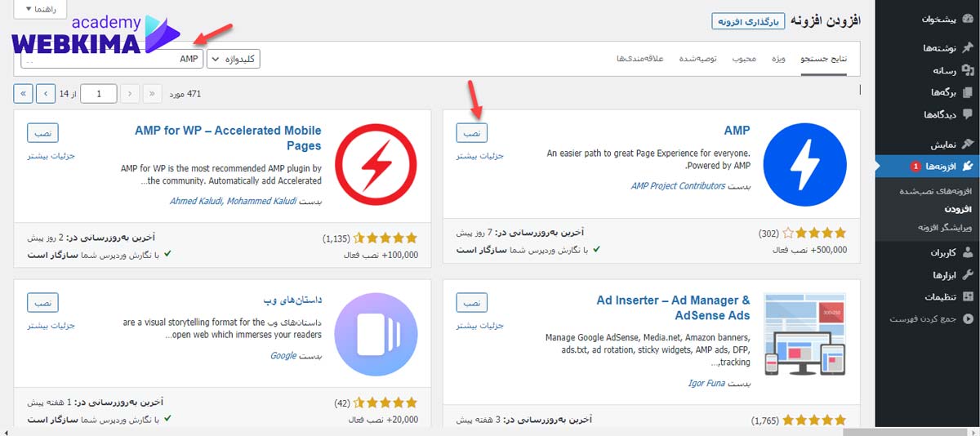Image resolution: width=980 pixels, height=436 pixels.
Task: Open the AMP Project Contributors author link
Action: click(x=678, y=186)
